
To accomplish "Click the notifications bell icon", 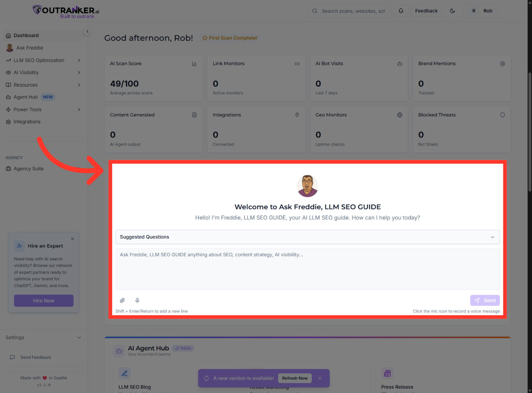I will (401, 11).
